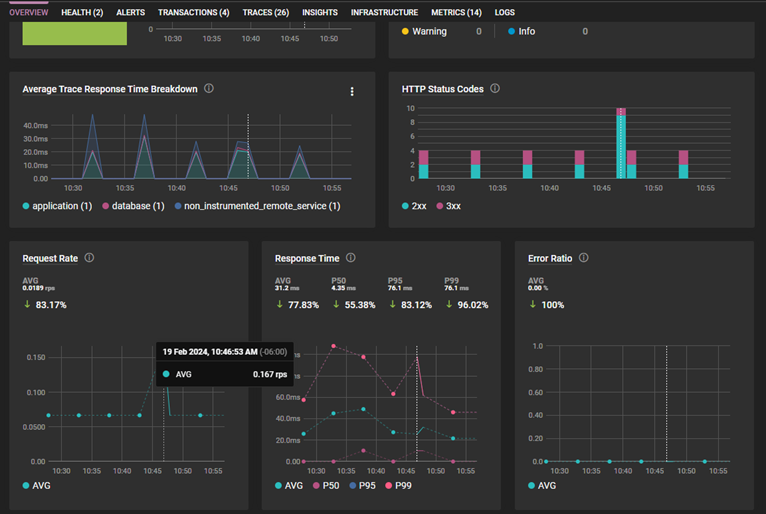Click the Request Rate panel title
This screenshot has width=766, height=514.
(x=50, y=258)
